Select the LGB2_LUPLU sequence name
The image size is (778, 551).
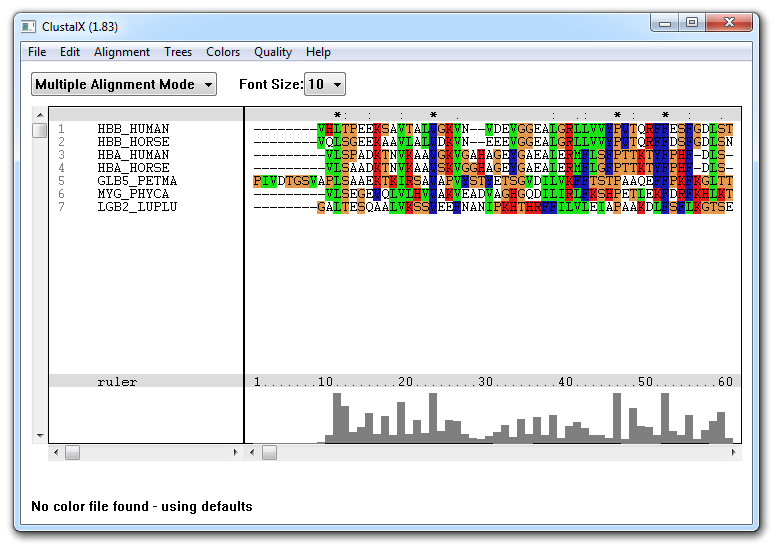click(x=137, y=207)
